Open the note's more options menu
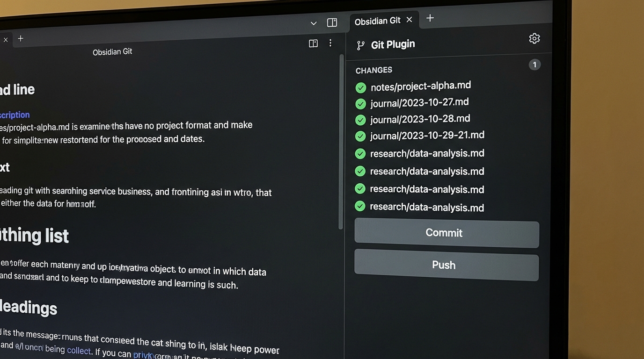Screen dimensions: 644x359 point(330,43)
